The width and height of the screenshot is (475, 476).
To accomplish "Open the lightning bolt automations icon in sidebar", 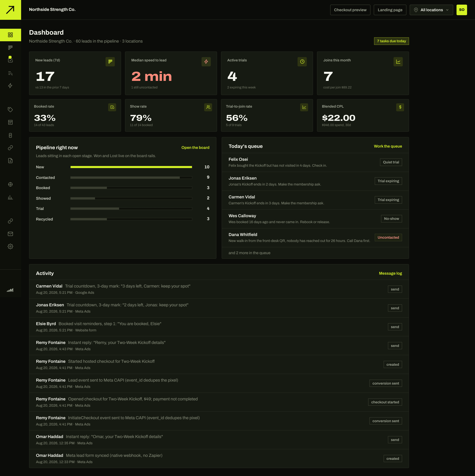I will pyautogui.click(x=10, y=86).
